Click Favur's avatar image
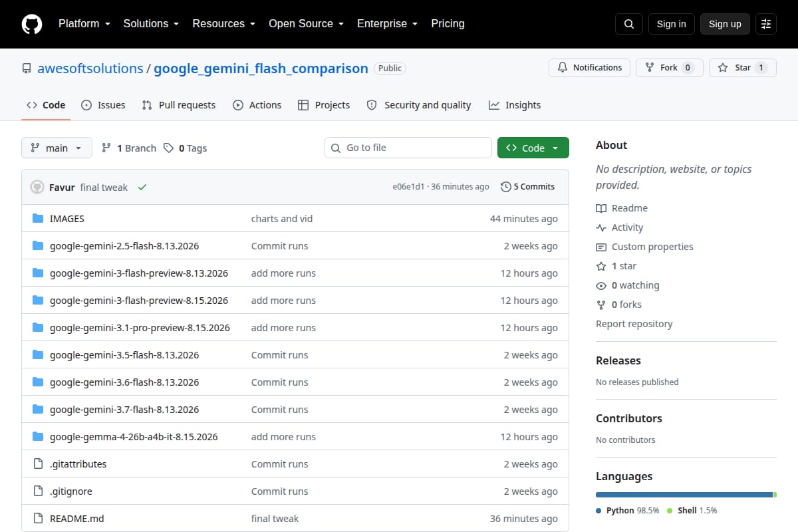This screenshot has height=532, width=798. [x=37, y=187]
